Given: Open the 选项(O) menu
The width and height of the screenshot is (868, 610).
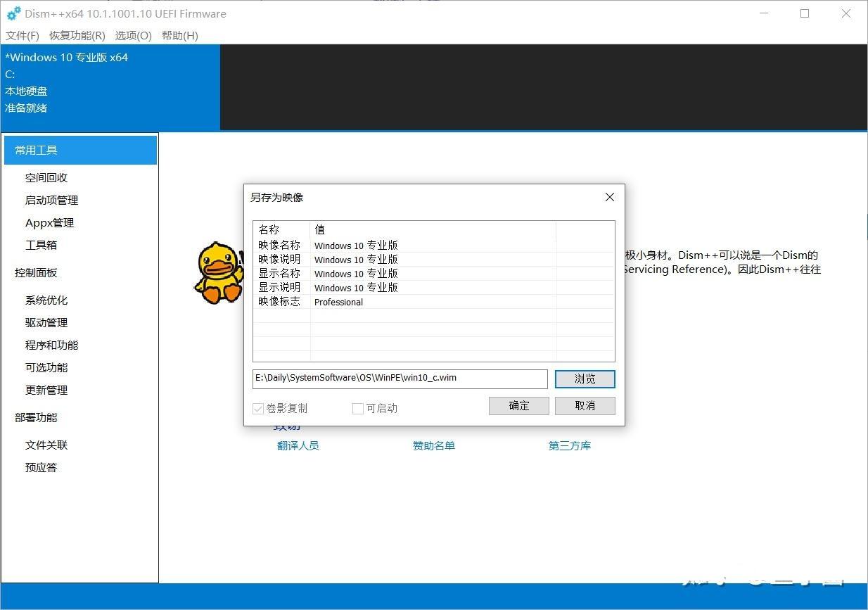Looking at the screenshot, I should coord(132,35).
